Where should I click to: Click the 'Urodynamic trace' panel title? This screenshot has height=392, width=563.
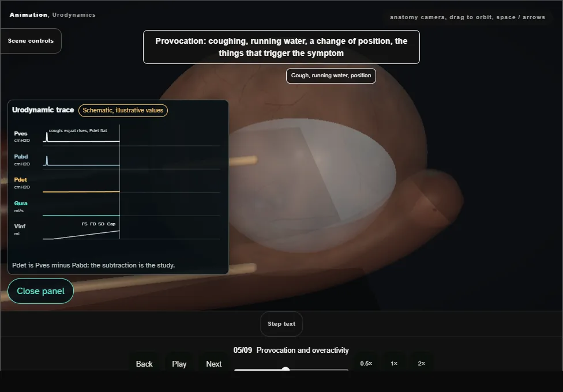43,110
